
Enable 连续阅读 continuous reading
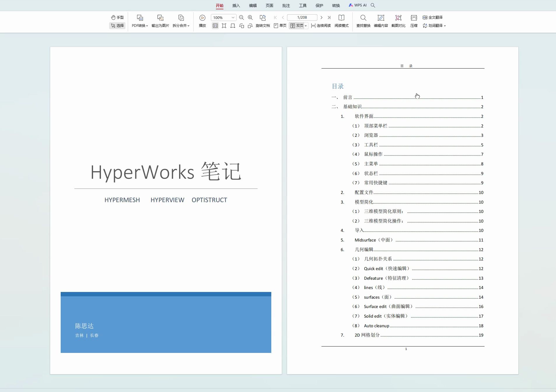click(321, 26)
